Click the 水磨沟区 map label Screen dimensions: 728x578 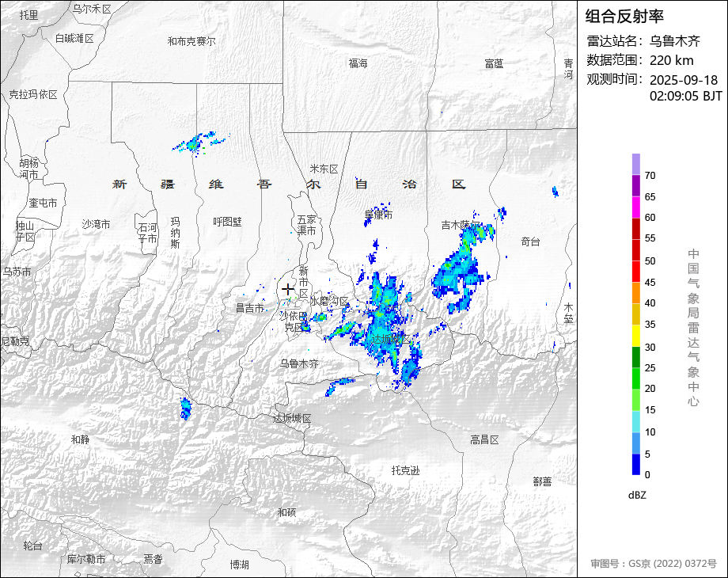(x=329, y=302)
